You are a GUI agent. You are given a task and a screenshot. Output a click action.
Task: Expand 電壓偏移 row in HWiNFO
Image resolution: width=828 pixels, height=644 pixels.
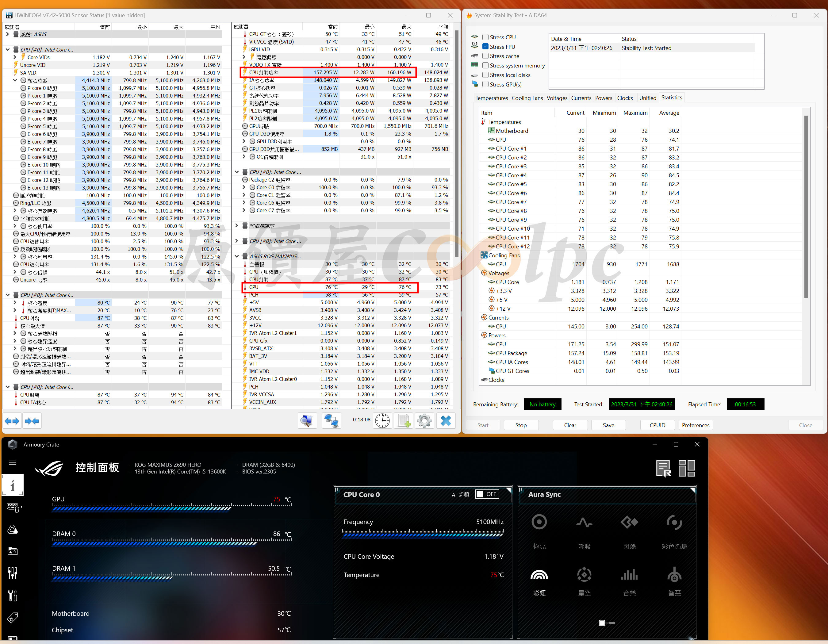244,57
